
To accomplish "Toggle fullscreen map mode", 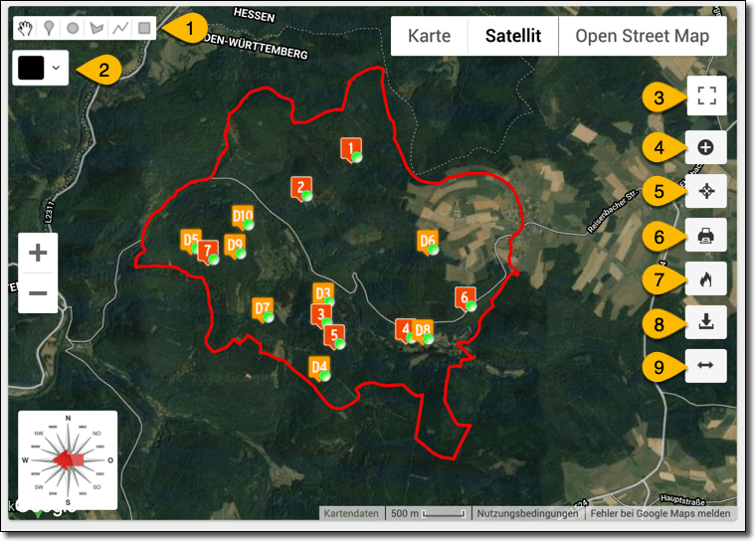I will tap(706, 96).
